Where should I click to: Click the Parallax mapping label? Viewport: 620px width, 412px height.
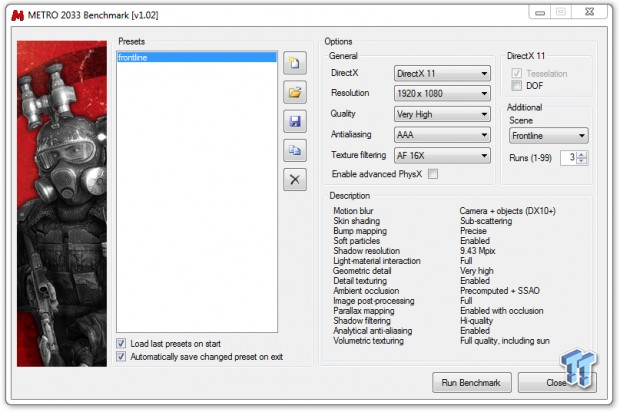[364, 311]
